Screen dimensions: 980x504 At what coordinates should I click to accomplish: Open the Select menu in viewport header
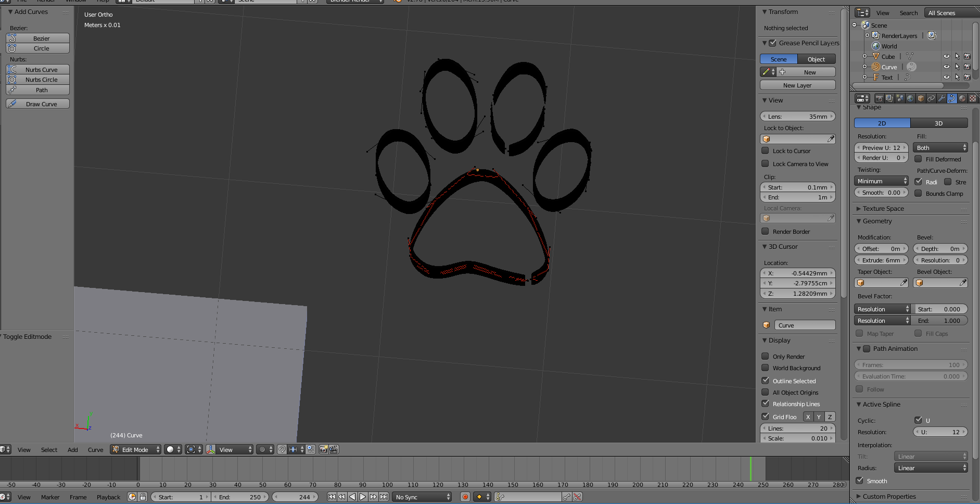pyautogui.click(x=49, y=450)
